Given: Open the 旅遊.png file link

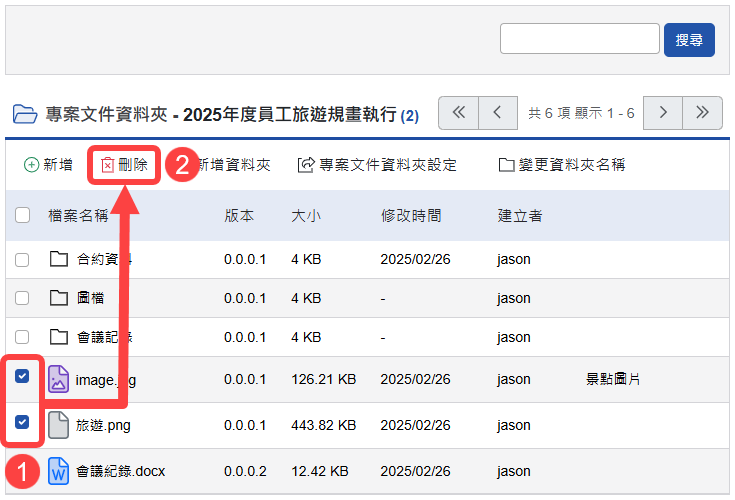Looking at the screenshot, I should pyautogui.click(x=103, y=425).
